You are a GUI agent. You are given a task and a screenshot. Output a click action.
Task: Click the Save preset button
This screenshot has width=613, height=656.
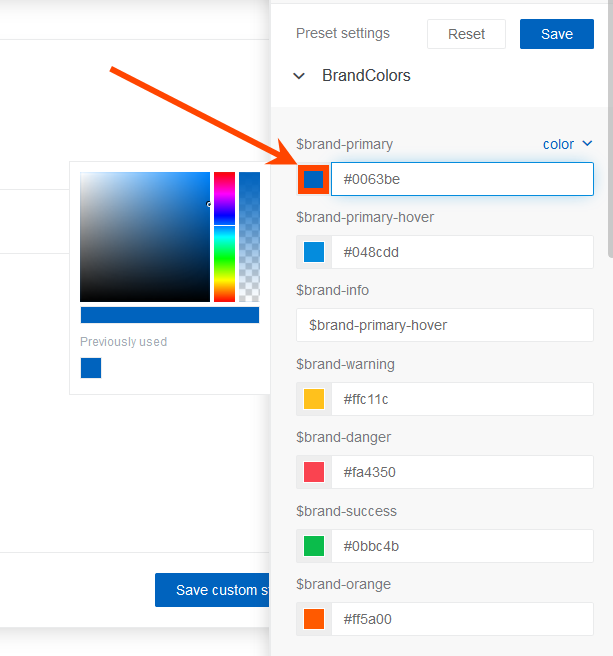coord(557,34)
